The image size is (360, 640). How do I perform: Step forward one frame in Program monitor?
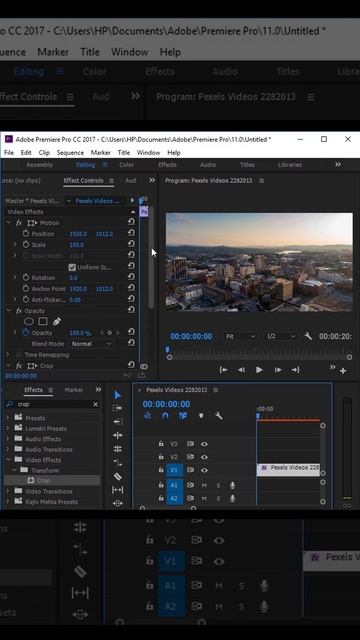pos(278,370)
